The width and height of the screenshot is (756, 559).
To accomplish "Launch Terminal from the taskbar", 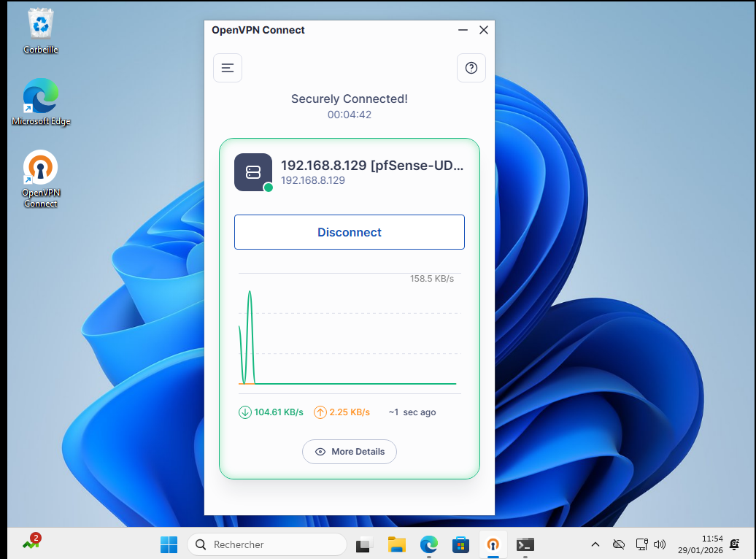I will click(x=525, y=544).
